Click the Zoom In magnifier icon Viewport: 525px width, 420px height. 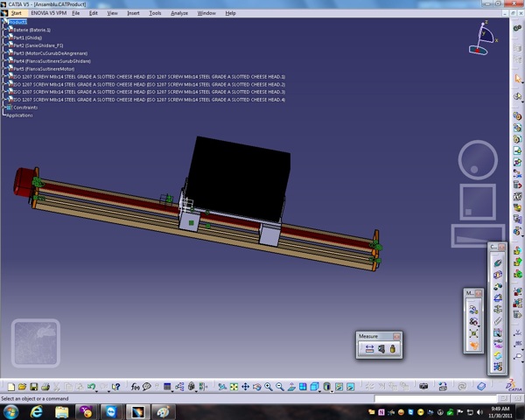269,387
